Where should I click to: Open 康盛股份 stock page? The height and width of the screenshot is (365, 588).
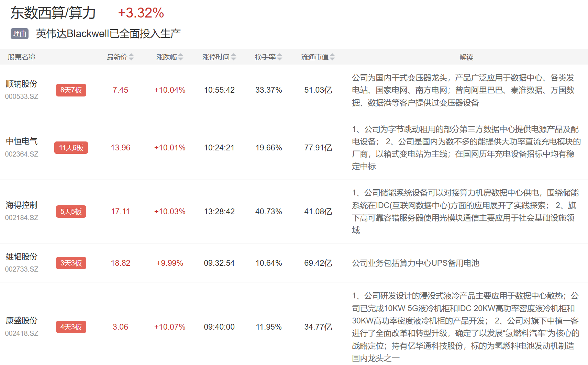[x=22, y=320]
